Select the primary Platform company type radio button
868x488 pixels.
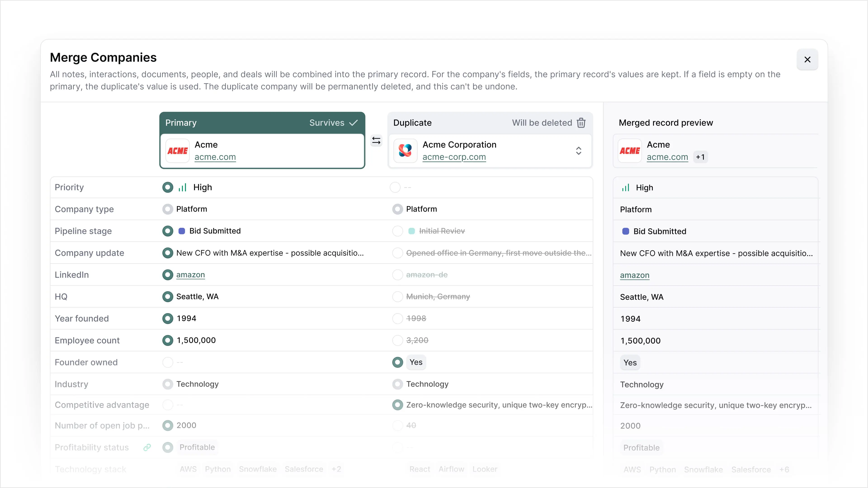point(167,209)
